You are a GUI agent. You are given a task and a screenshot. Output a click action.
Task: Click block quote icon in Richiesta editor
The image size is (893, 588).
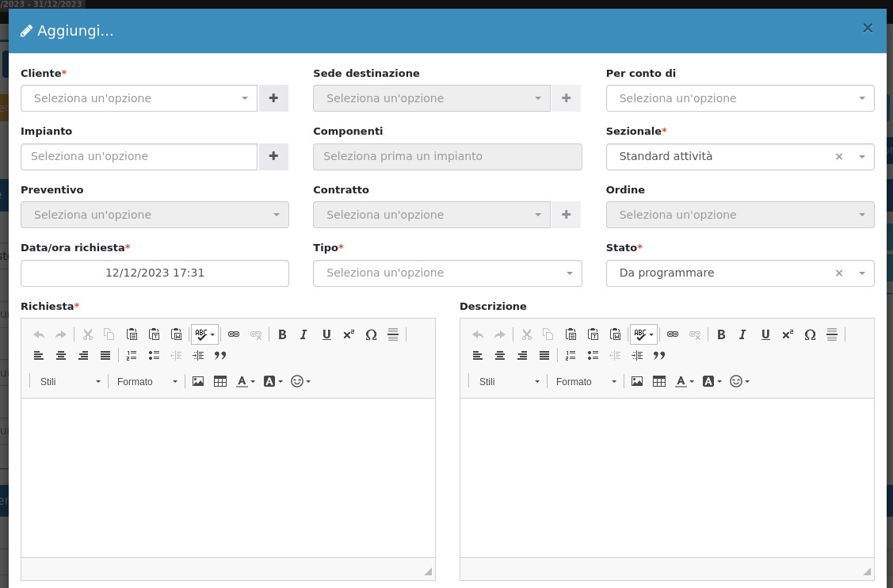tap(220, 356)
